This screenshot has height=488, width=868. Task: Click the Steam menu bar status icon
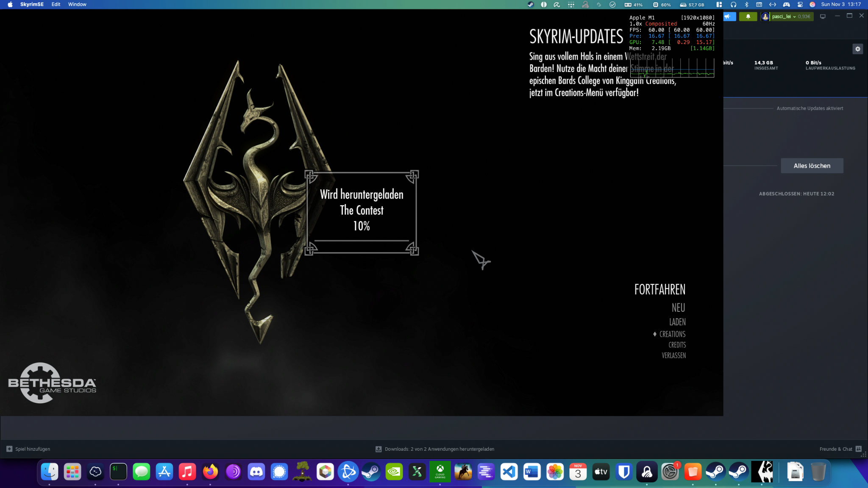[x=530, y=5]
